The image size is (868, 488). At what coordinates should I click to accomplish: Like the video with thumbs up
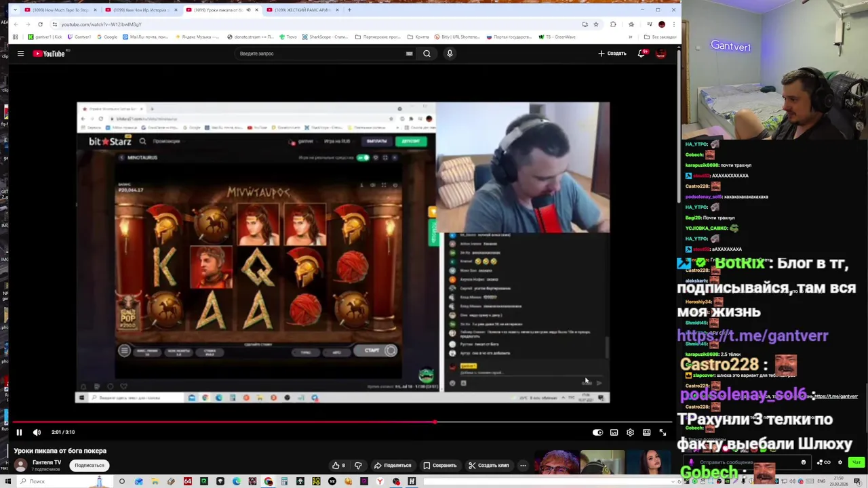pyautogui.click(x=338, y=466)
